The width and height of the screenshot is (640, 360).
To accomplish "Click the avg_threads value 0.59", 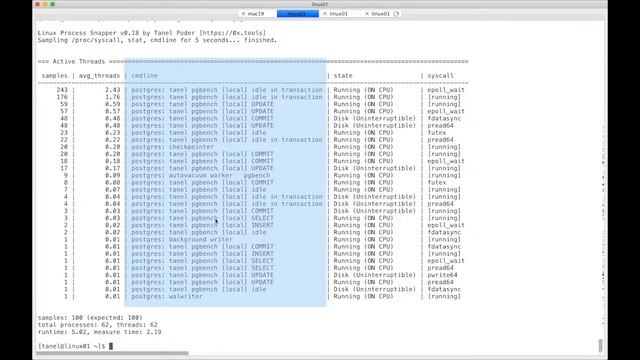I will point(112,104).
